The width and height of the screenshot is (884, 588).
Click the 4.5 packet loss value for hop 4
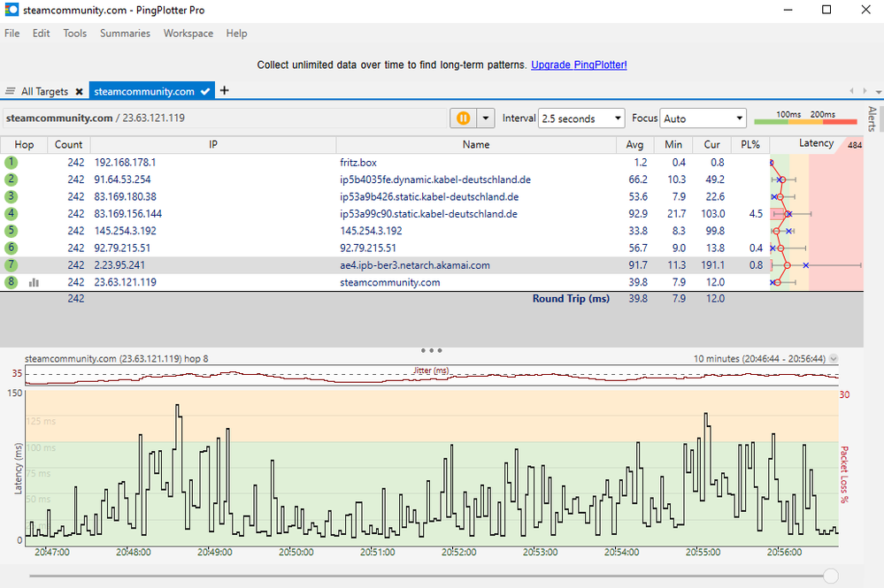(756, 214)
